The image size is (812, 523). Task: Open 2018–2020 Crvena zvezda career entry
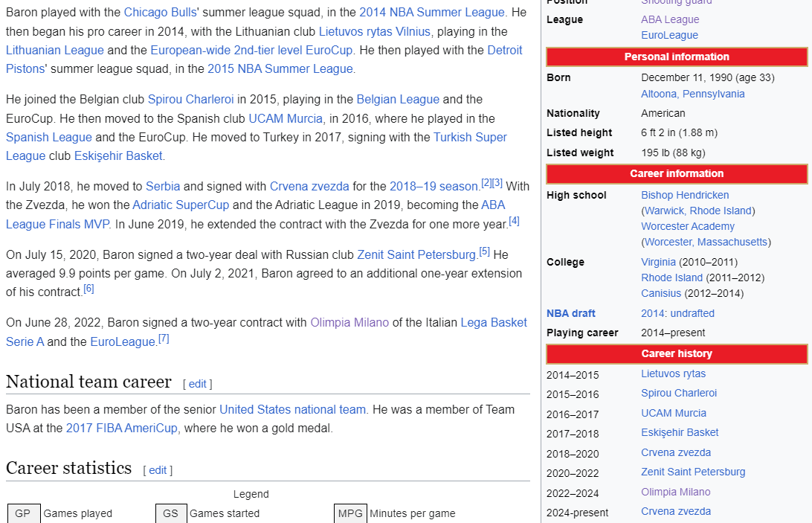tap(676, 453)
